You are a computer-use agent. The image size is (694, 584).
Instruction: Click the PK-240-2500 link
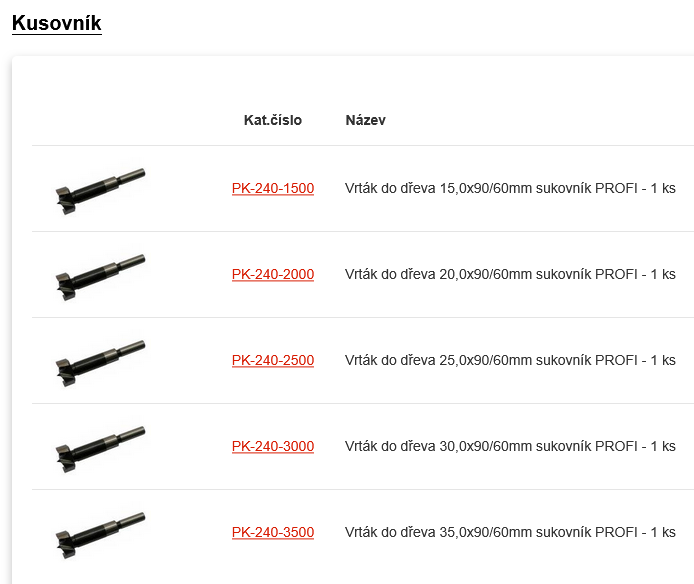(x=272, y=360)
